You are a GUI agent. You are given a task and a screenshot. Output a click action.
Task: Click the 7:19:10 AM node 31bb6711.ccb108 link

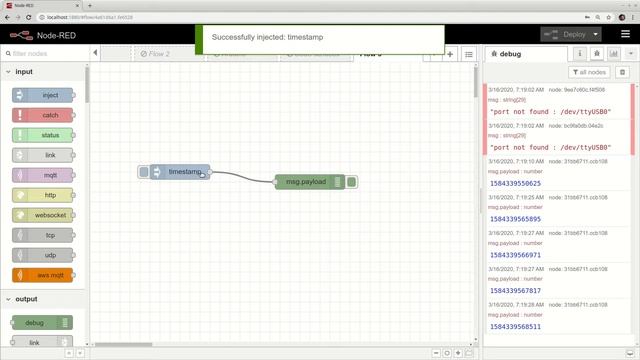(578, 161)
